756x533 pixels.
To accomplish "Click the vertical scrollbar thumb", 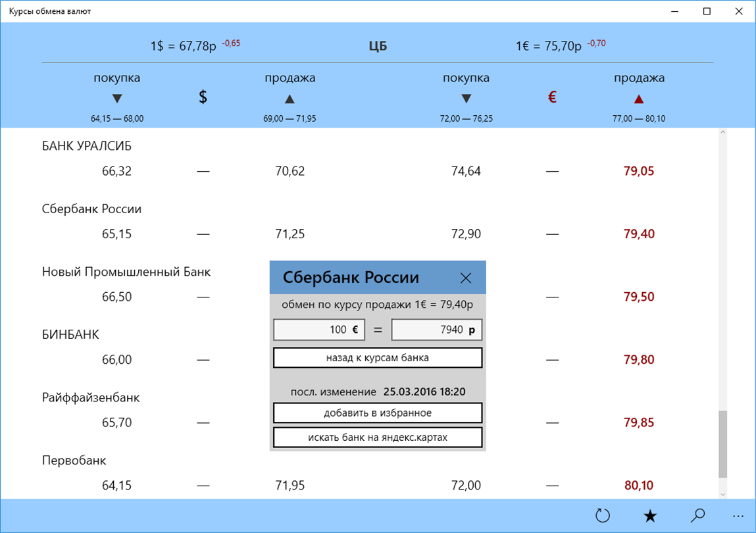I will click(x=722, y=444).
